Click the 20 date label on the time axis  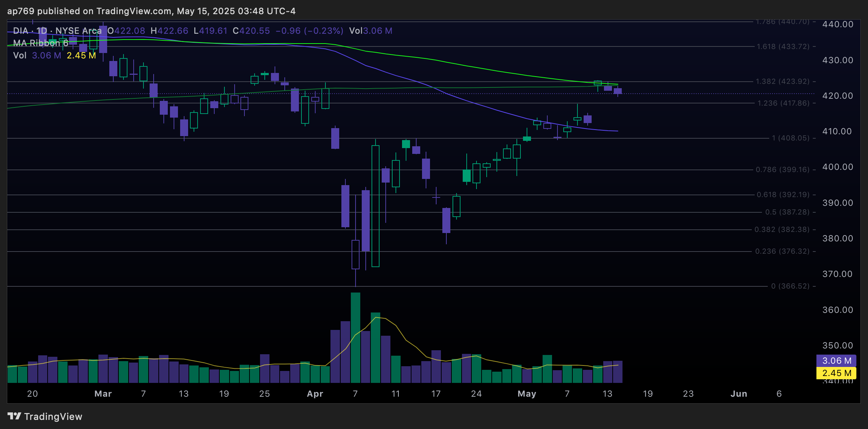(x=32, y=394)
